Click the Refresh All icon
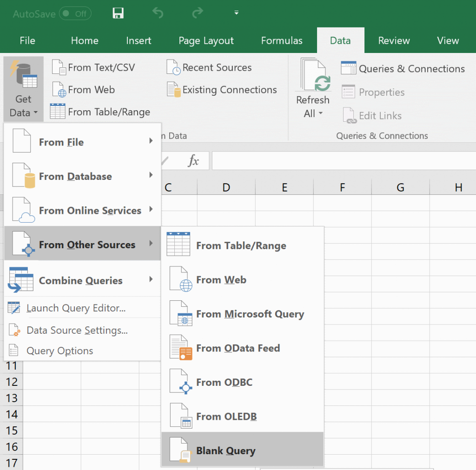The width and height of the screenshot is (476, 470). pyautogui.click(x=316, y=74)
